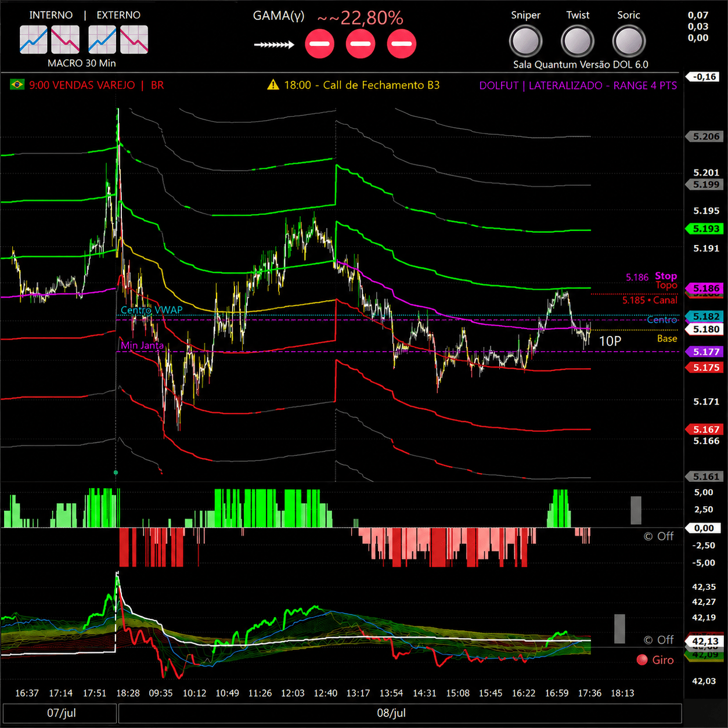Toggle the Soric round knob
Viewport: 728px width, 728px height.
point(629,41)
